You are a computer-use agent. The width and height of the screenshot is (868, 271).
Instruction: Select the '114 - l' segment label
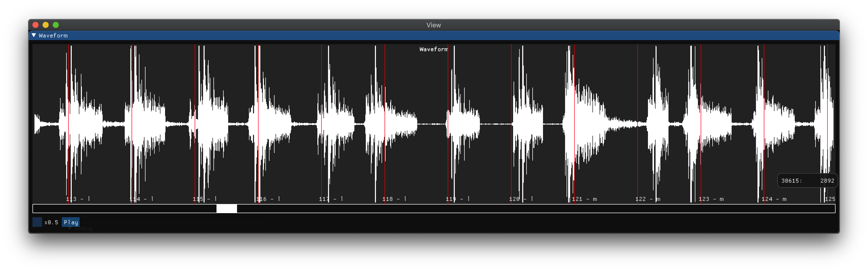pos(141,199)
